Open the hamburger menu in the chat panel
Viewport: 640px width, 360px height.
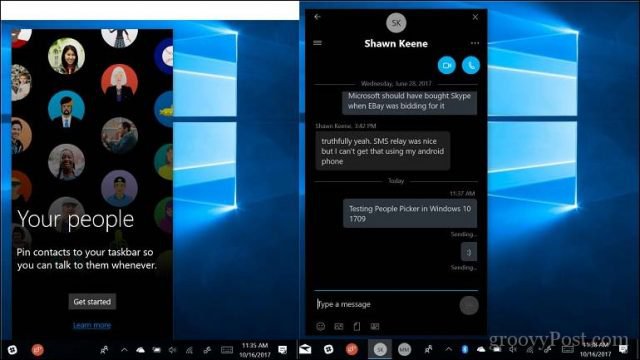(317, 43)
